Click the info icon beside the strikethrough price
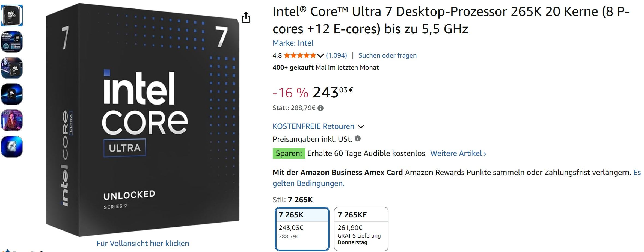Screen dimensions: 644x252 coord(321,108)
